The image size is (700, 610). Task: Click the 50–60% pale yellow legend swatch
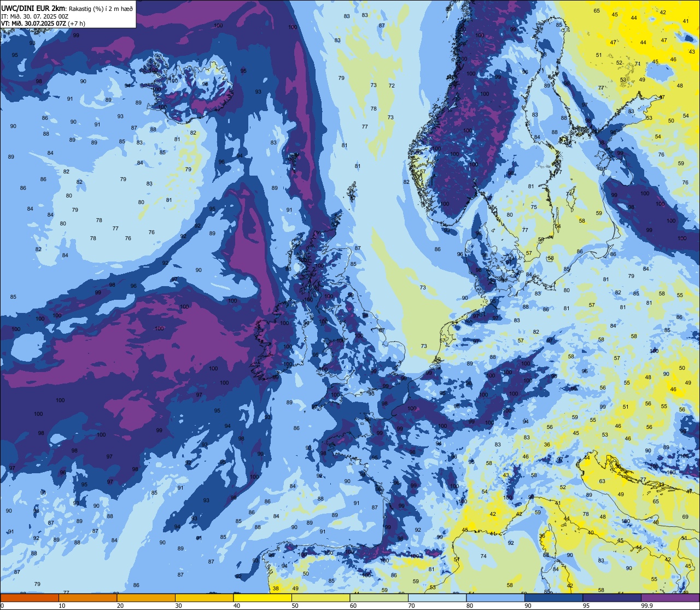[321, 597]
